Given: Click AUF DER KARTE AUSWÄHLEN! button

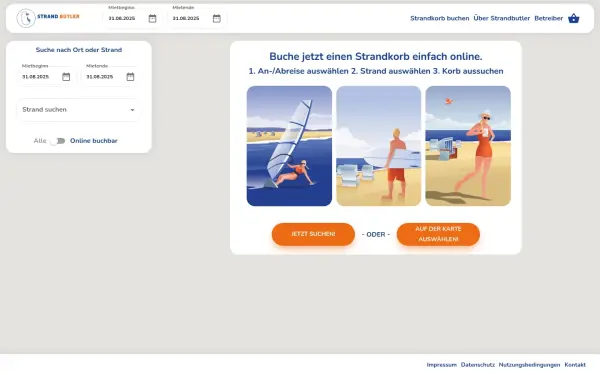Looking at the screenshot, I should [x=438, y=234].
